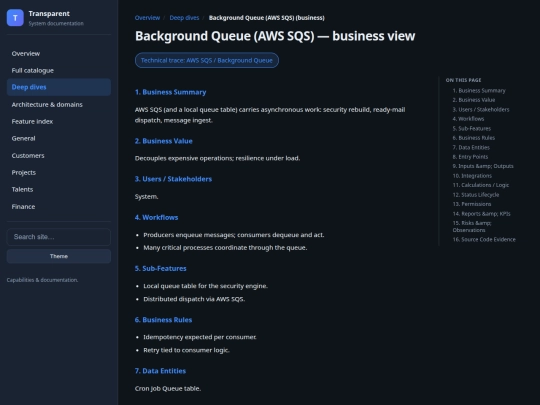Click 'Local queue table for the security engine.' bullet
This screenshot has height=405, width=540.
(206, 286)
